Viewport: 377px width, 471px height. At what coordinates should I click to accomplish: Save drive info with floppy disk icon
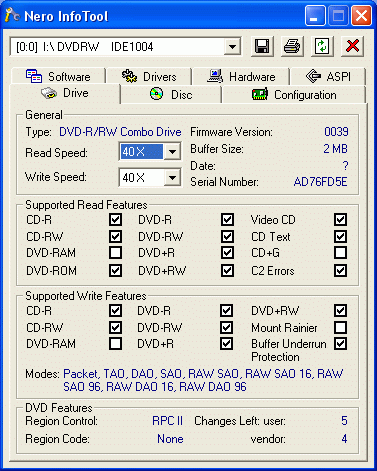point(262,46)
